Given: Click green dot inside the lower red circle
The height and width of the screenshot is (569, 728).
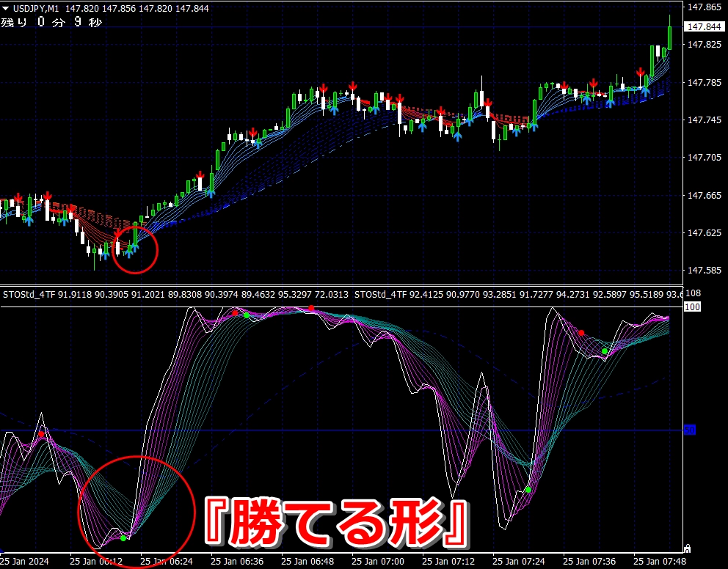Looking at the screenshot, I should (123, 538).
